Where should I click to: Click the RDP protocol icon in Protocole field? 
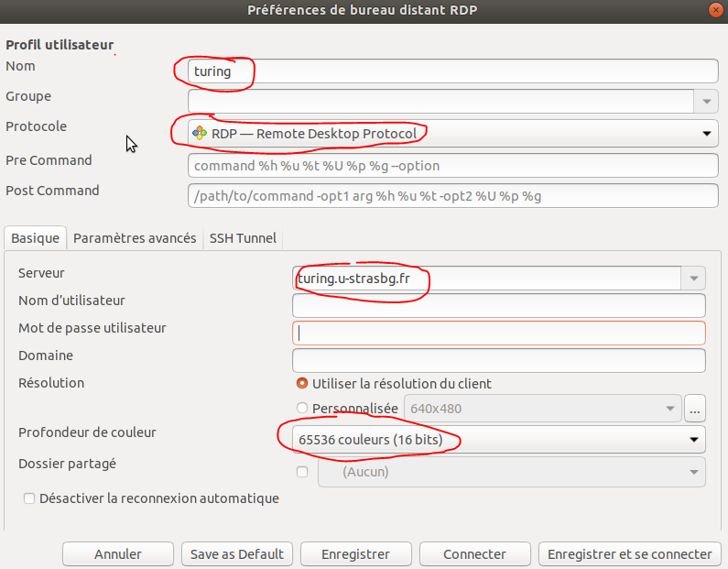[x=199, y=134]
